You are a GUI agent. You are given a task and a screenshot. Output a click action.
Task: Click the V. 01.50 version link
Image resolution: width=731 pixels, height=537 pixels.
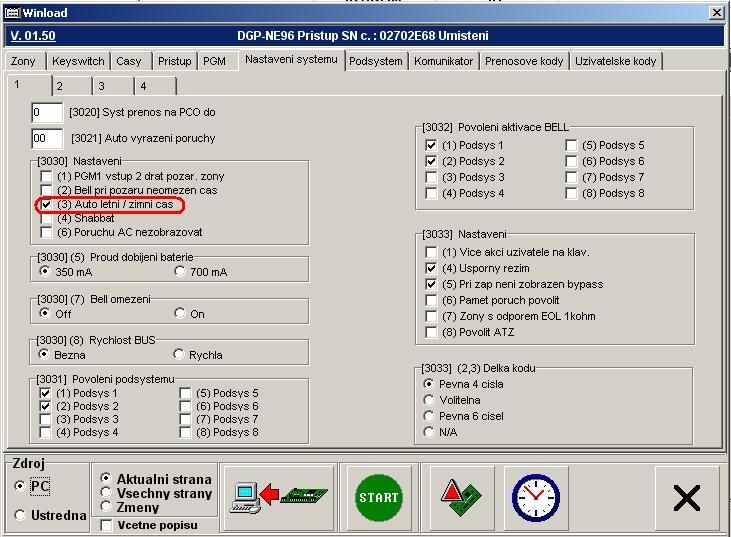click(x=33, y=36)
